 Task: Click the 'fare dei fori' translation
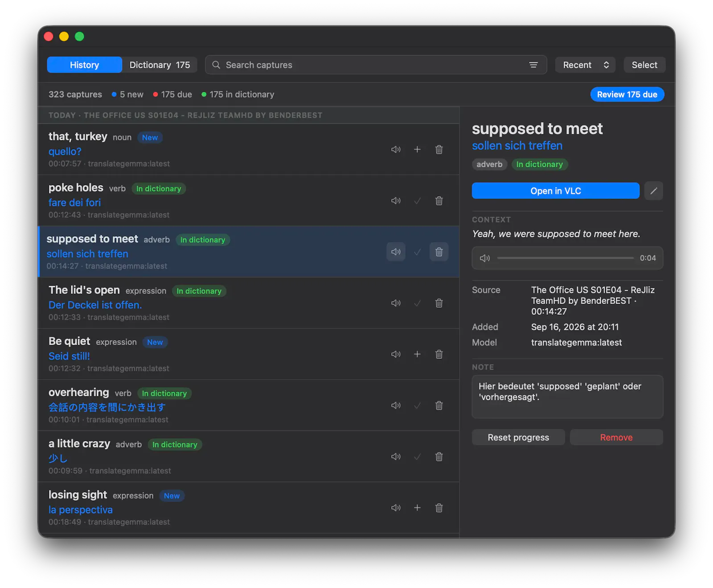pos(74,202)
